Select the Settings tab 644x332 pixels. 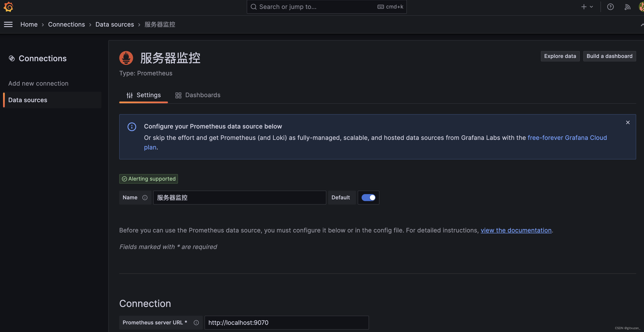144,95
